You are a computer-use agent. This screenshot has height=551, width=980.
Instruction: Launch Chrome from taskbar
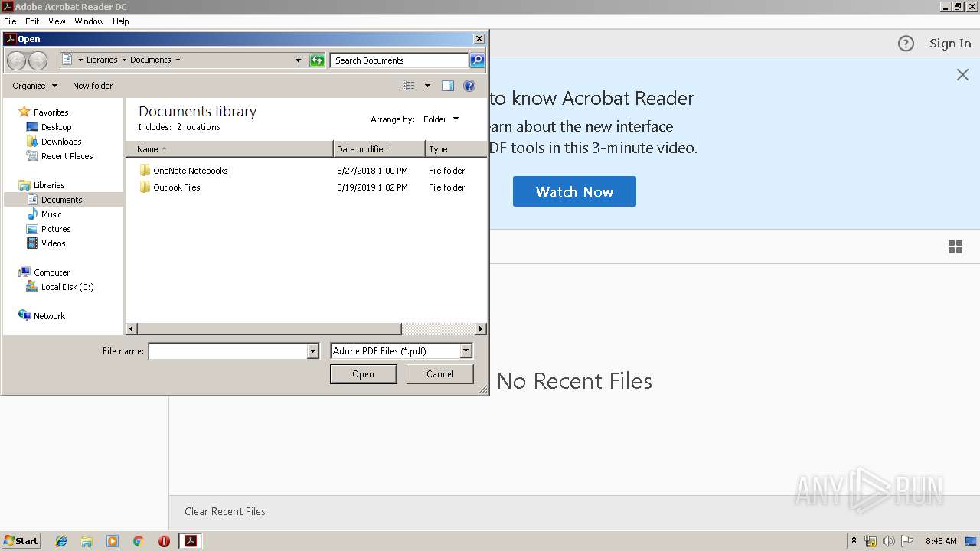(139, 541)
